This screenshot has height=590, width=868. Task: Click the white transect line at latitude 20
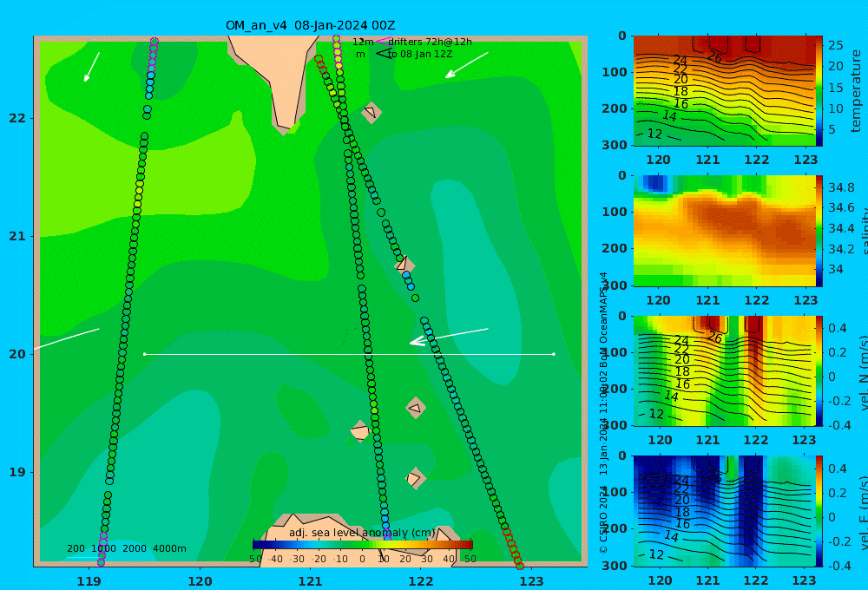tap(349, 354)
